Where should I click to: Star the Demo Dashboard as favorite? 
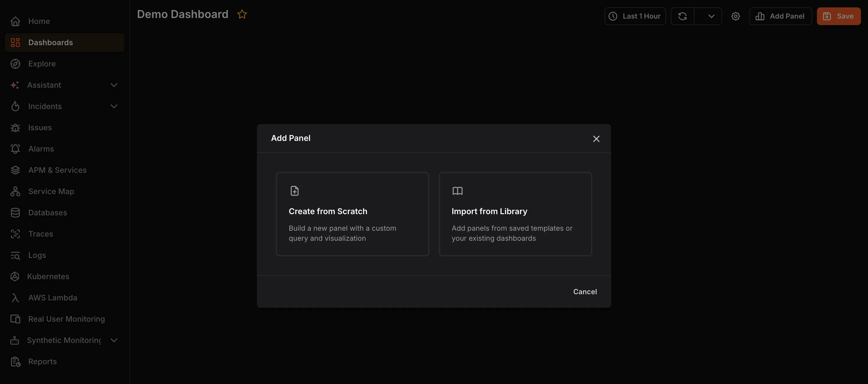(x=242, y=14)
